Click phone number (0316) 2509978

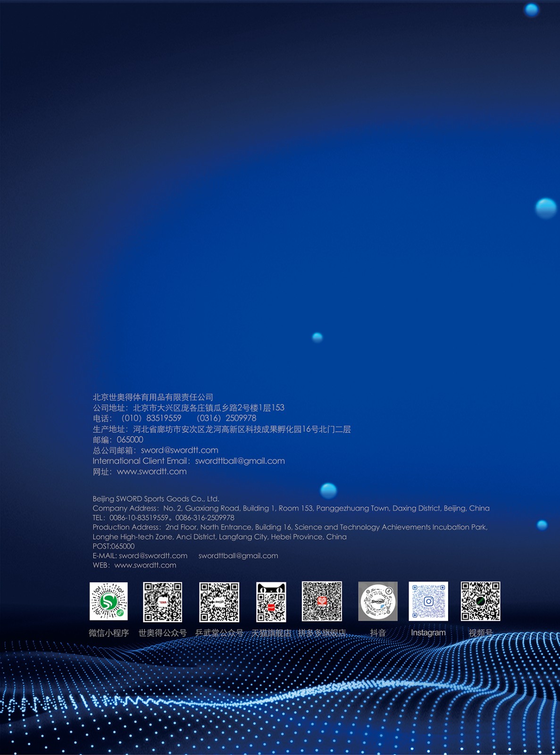[x=226, y=418]
